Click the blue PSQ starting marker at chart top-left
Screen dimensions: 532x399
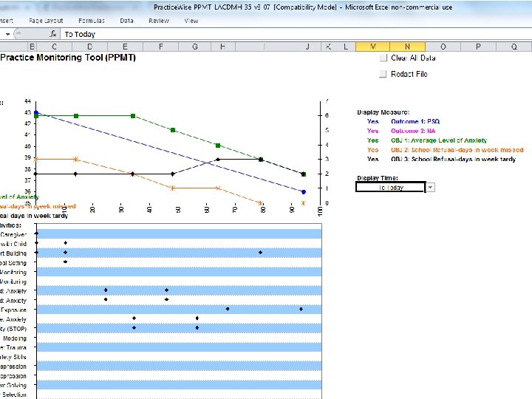[x=36, y=112]
